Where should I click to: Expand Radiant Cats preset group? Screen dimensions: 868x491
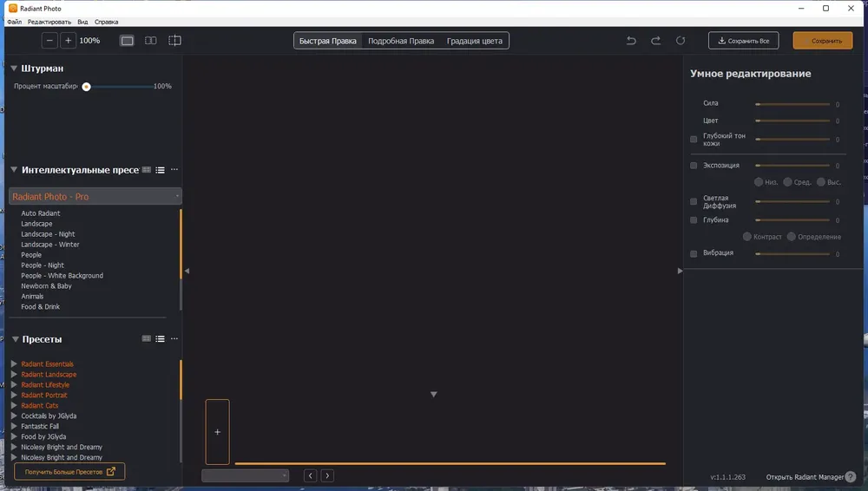coord(14,405)
